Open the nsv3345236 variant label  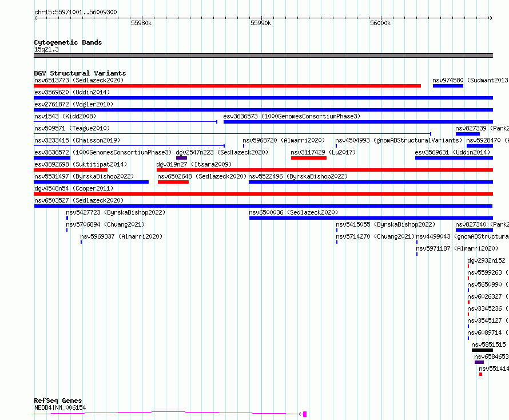coord(488,308)
